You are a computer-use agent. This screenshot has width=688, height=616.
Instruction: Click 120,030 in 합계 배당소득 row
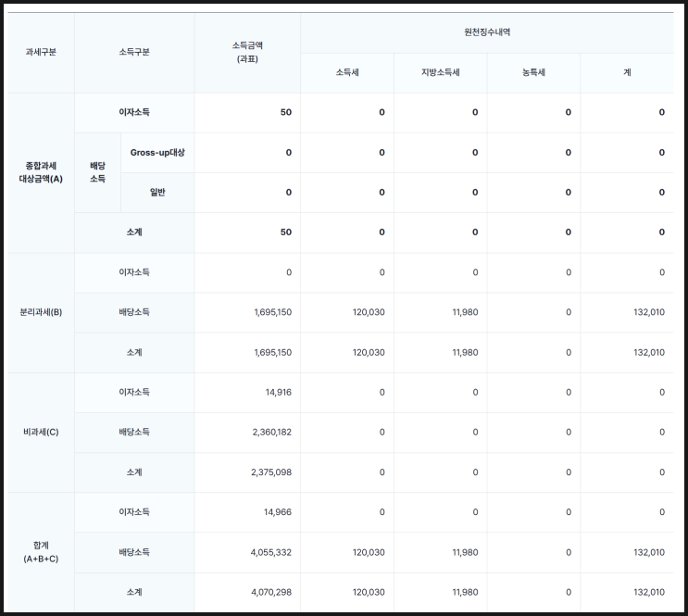369,552
